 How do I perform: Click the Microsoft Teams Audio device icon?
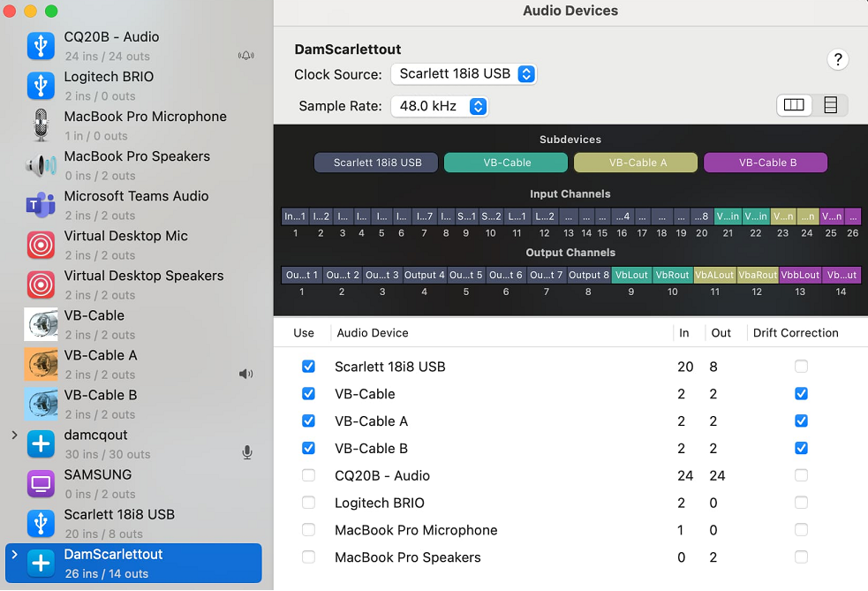pyautogui.click(x=41, y=204)
